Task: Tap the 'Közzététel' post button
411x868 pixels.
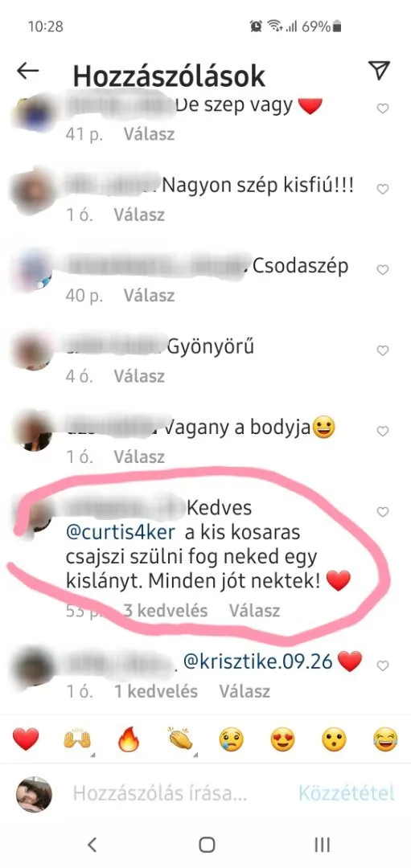Action: [x=347, y=793]
